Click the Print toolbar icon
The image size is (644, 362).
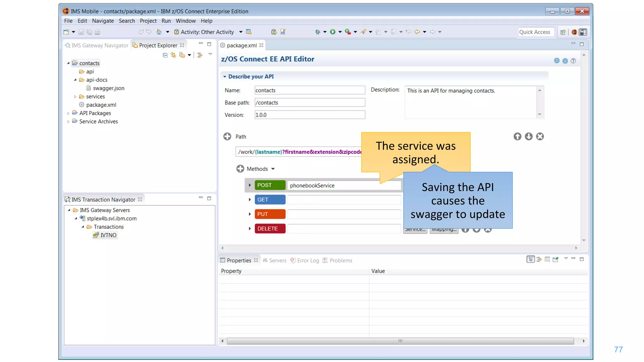pyautogui.click(x=97, y=32)
